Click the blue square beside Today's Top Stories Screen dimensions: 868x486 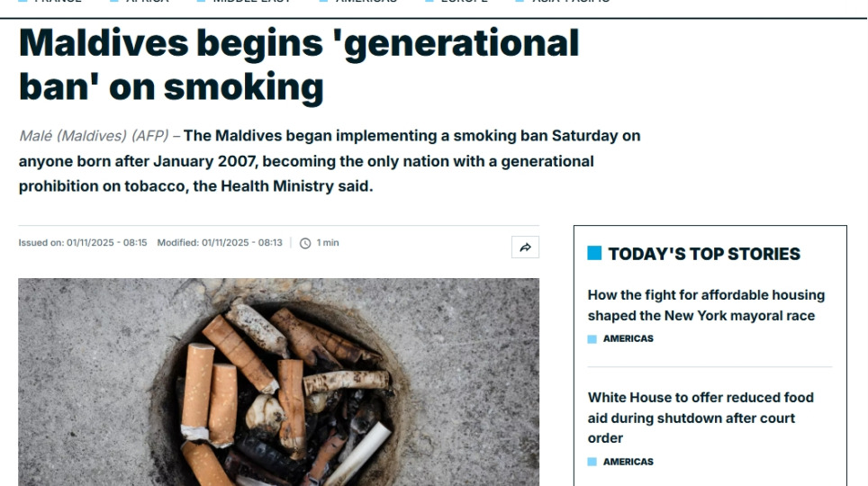(x=594, y=254)
